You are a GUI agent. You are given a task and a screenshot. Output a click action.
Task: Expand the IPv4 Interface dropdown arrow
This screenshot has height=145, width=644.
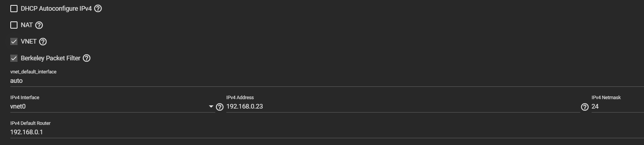click(x=211, y=106)
